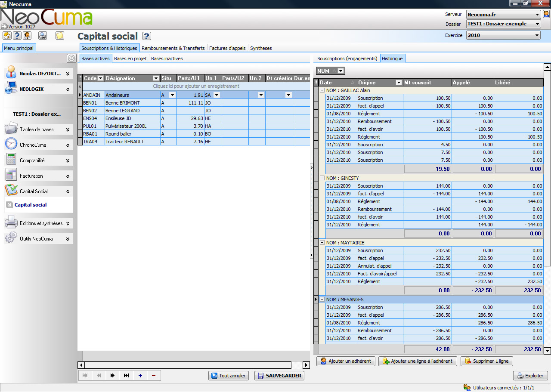Go to previous record in navigator

coord(99,376)
